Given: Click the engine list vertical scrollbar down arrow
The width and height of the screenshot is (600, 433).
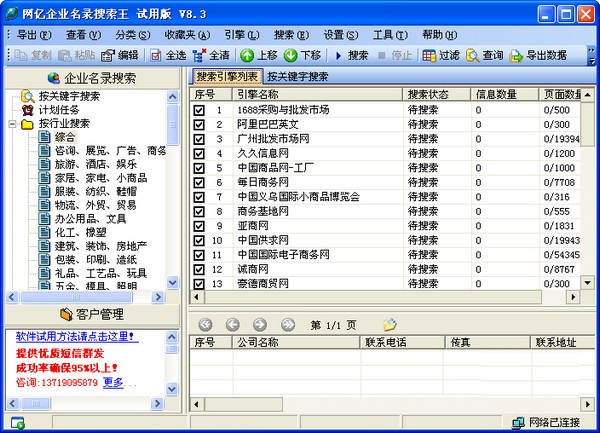Looking at the screenshot, I should point(587,283).
